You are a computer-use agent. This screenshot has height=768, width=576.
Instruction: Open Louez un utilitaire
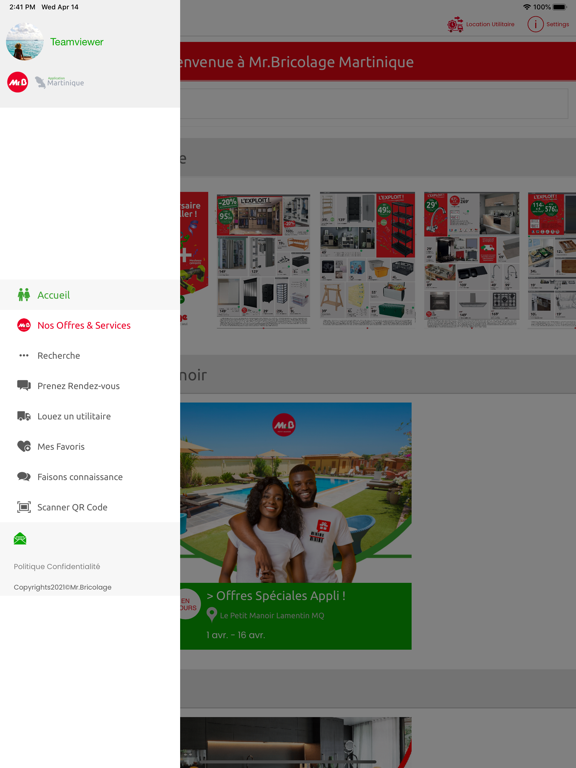point(90,416)
